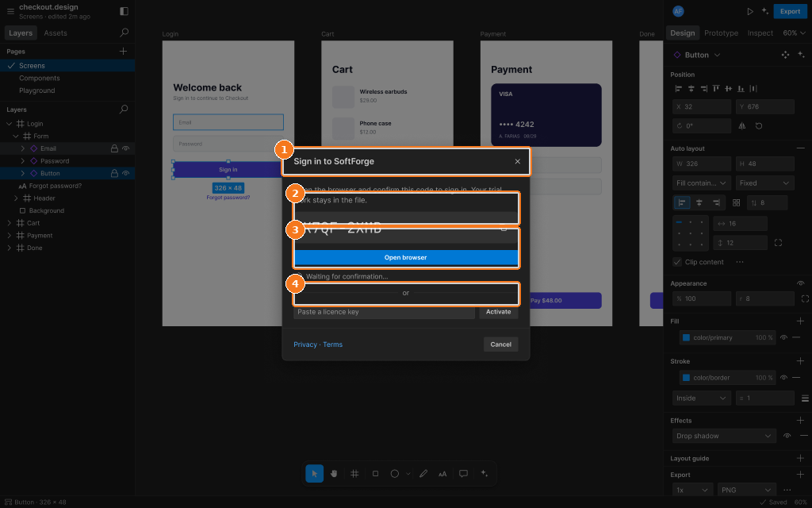Cancel the SoftForge sign-in dialog
This screenshot has width=812, height=508.
[x=501, y=344]
